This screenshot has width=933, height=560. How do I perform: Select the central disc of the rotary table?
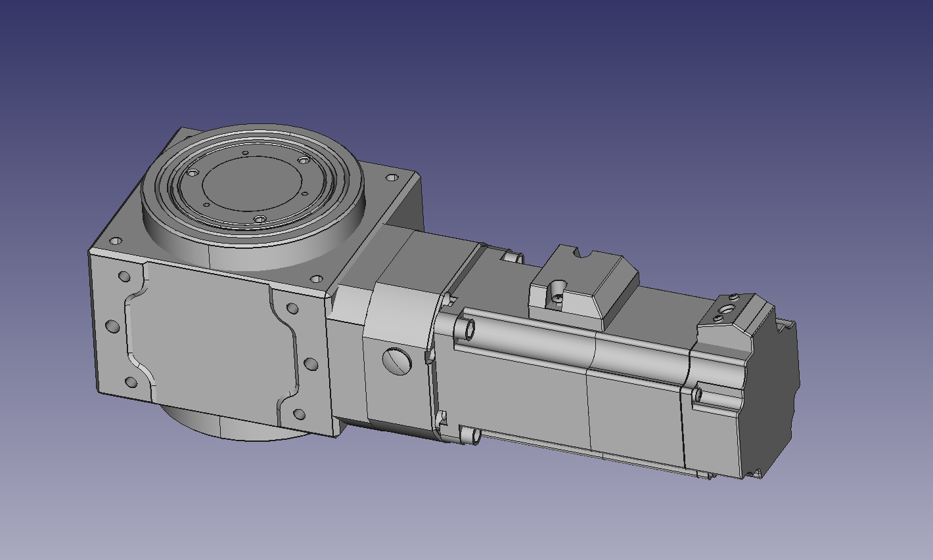click(251, 182)
